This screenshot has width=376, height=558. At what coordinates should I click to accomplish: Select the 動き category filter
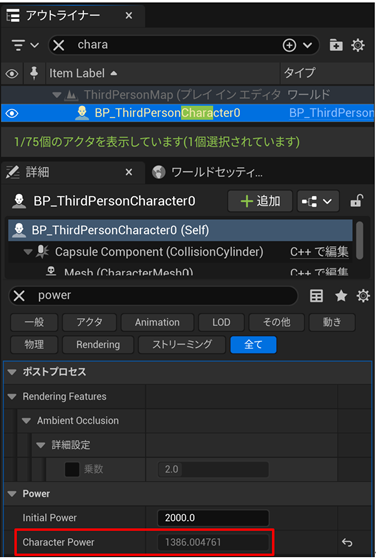pyautogui.click(x=332, y=322)
